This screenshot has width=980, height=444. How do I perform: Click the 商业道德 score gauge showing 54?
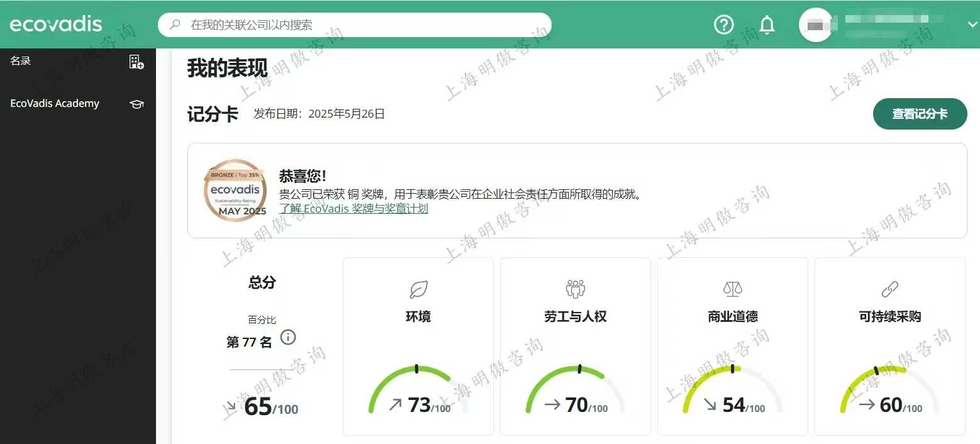[733, 390]
